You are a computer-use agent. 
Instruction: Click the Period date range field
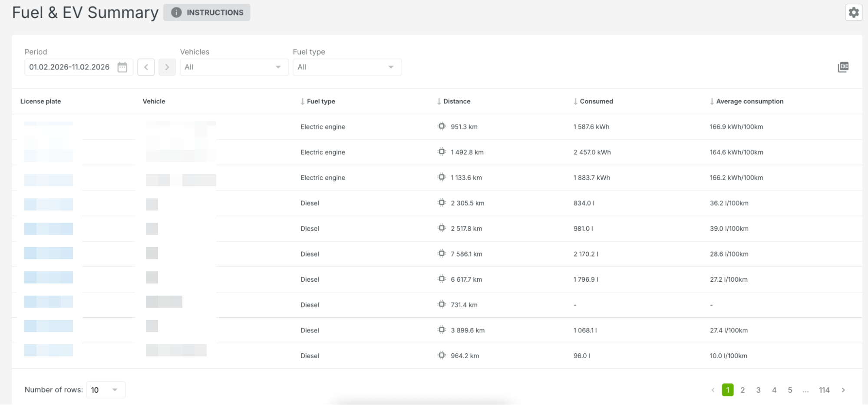coord(69,67)
